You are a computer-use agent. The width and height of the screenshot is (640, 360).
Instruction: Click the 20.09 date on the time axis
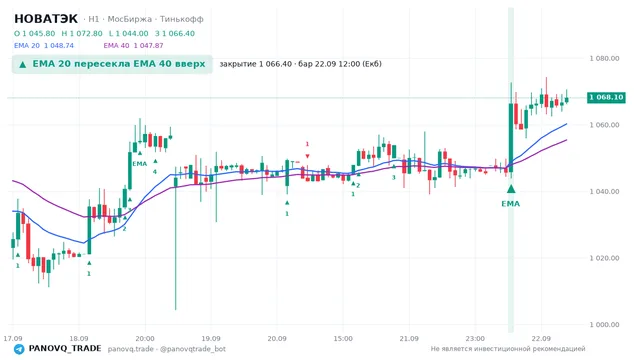point(277,338)
